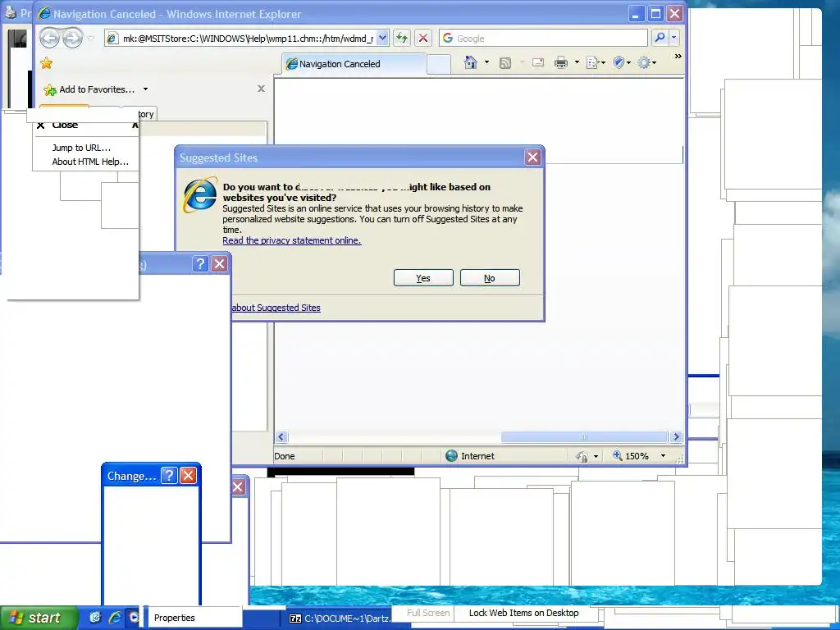Image resolution: width=840 pixels, height=630 pixels.
Task: Start a search with the magnifying glass button
Action: 660,38
